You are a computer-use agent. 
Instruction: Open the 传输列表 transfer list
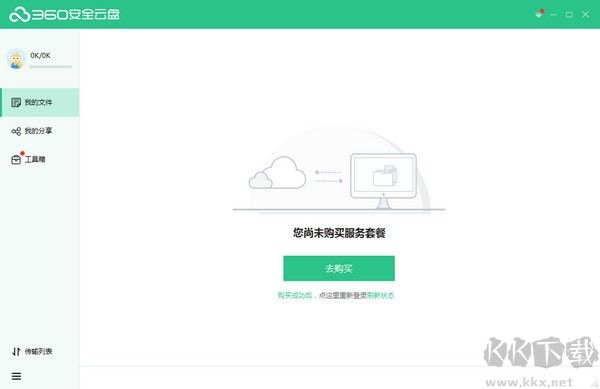click(32, 351)
